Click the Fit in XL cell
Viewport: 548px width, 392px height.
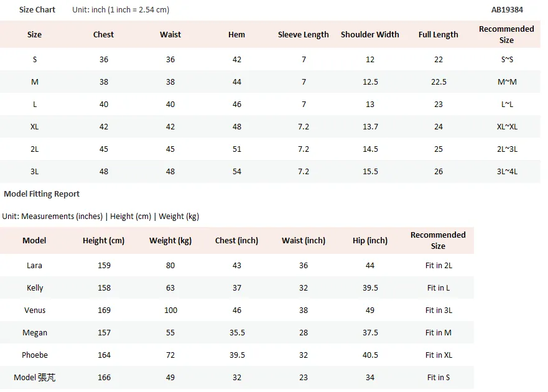click(x=439, y=355)
